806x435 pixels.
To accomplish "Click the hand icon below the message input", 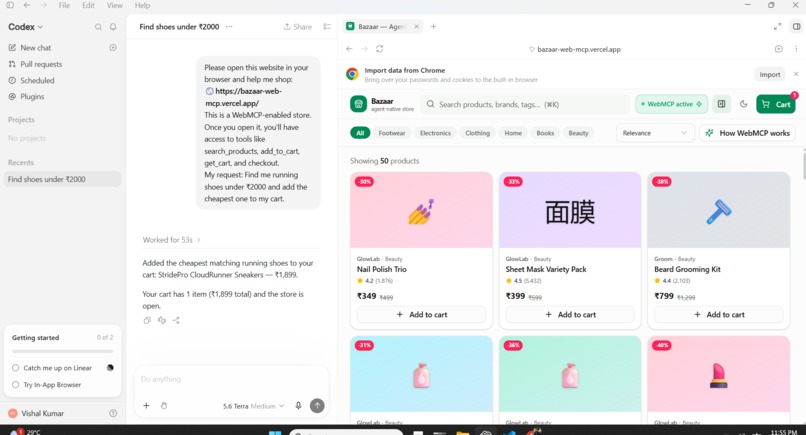I will pos(164,406).
